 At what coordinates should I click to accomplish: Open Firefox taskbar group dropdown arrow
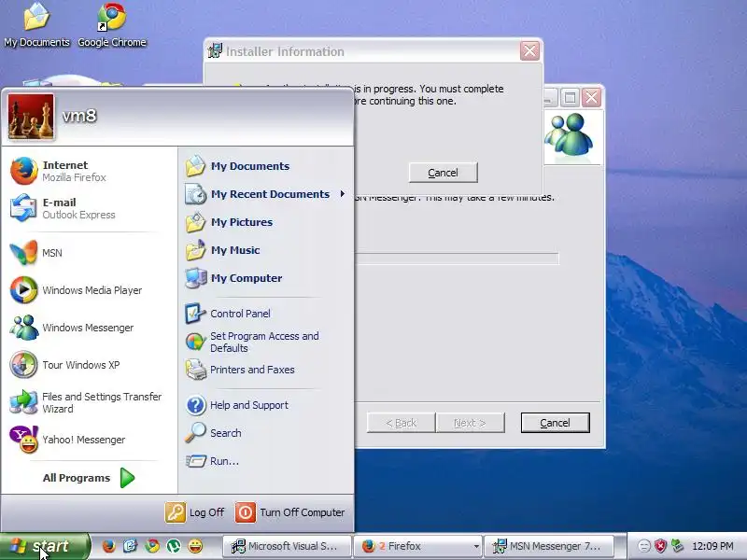pyautogui.click(x=475, y=546)
